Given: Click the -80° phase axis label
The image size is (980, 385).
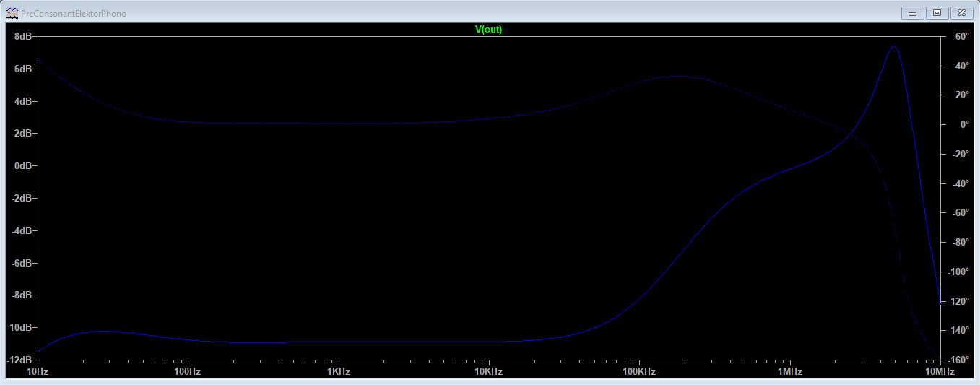Looking at the screenshot, I should 960,243.
